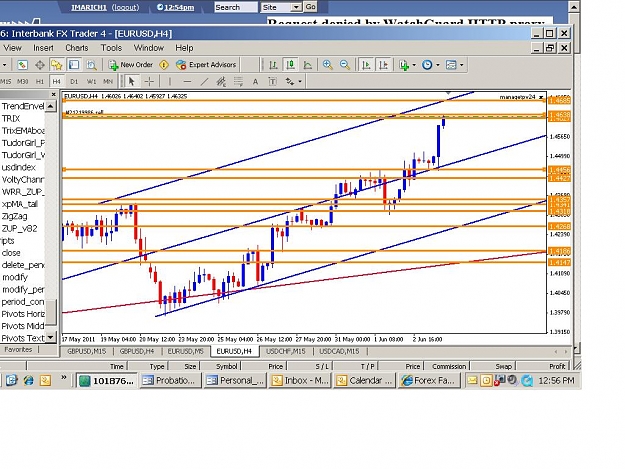
Task: Switch timeframe to H1
Action: pos(40,82)
